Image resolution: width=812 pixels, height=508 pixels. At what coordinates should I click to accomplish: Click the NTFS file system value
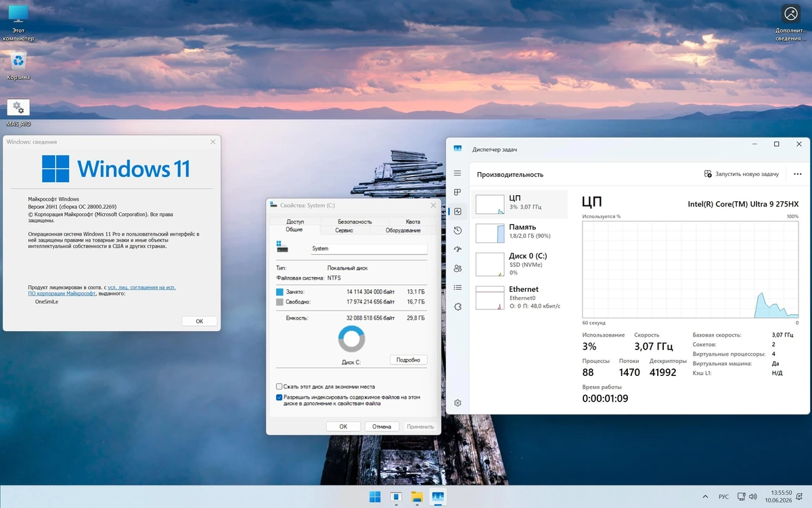(334, 278)
